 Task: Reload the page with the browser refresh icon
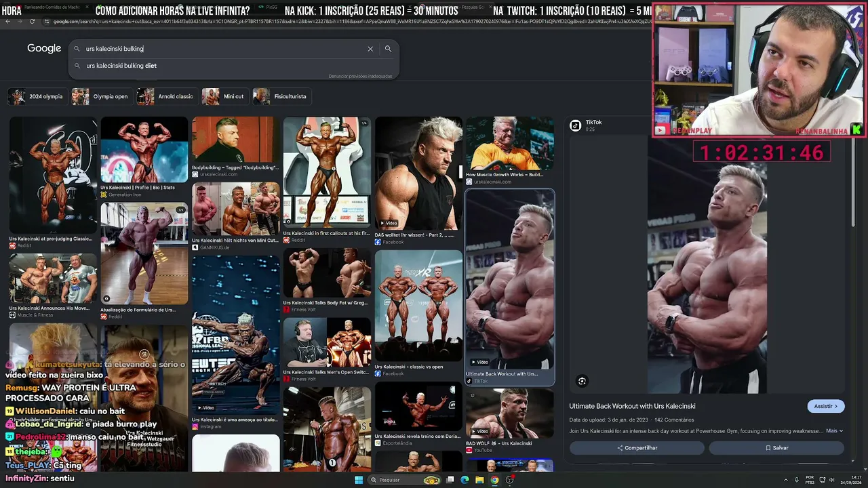(32, 22)
